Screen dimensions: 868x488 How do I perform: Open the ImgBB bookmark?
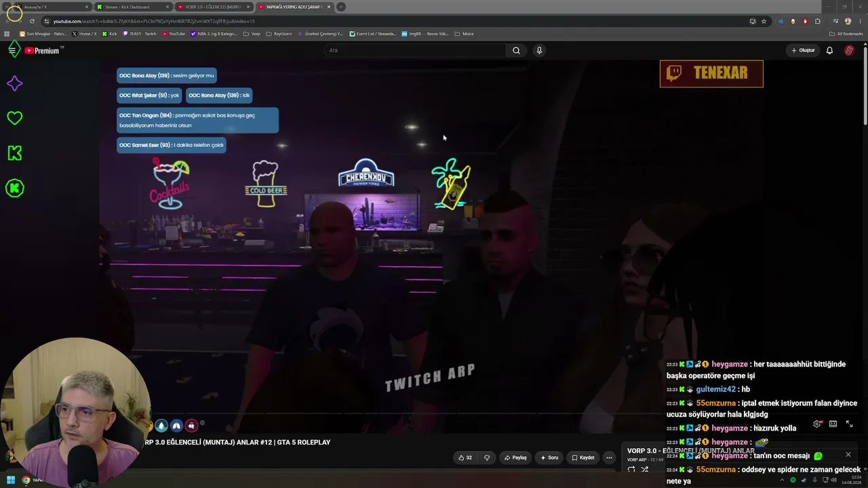pyautogui.click(x=425, y=34)
